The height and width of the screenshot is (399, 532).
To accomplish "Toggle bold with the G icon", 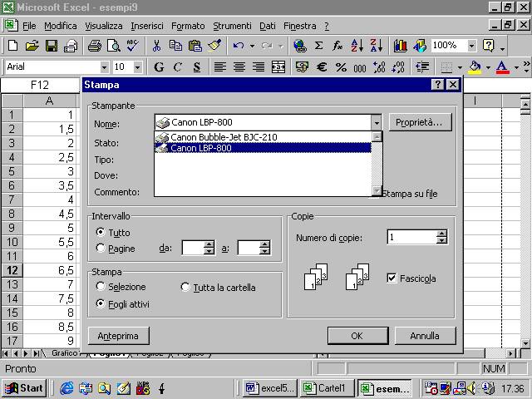I will [159, 67].
